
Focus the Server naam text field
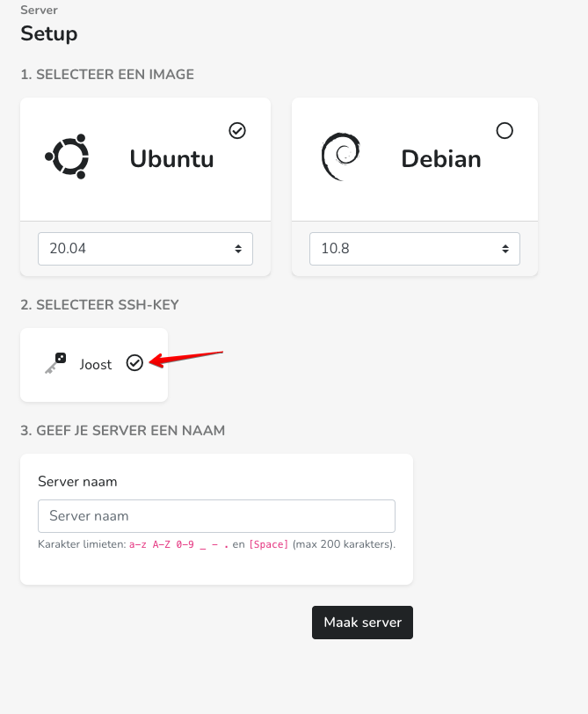tap(216, 516)
